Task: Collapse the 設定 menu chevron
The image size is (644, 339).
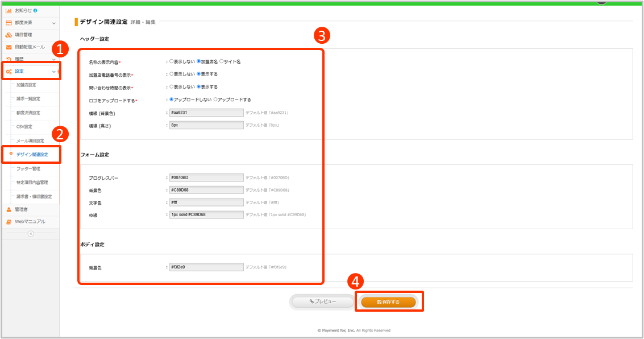Action: [54, 71]
